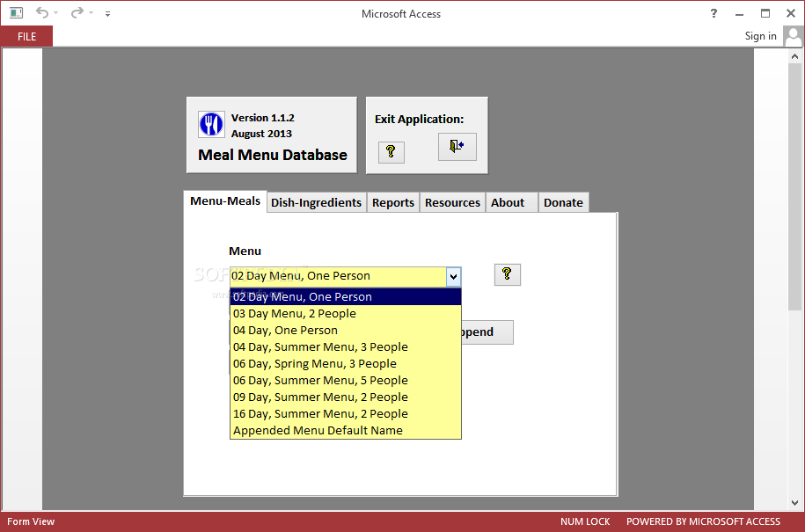Click the Microsoft Access Help question mark

pos(714,13)
